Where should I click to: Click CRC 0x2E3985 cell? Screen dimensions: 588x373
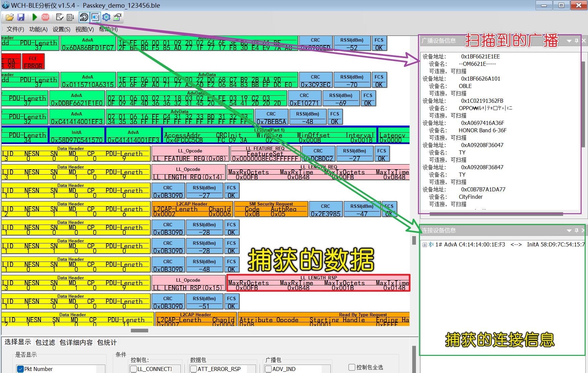point(326,209)
